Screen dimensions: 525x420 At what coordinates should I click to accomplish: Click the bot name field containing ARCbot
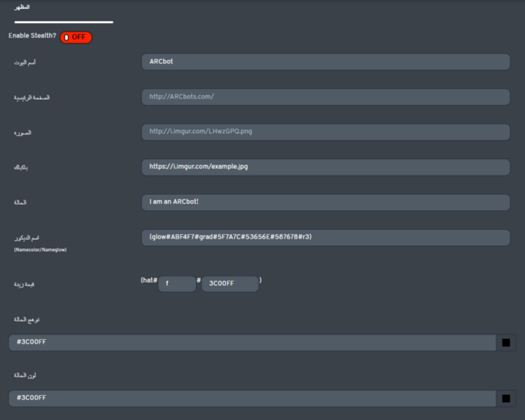coord(325,62)
